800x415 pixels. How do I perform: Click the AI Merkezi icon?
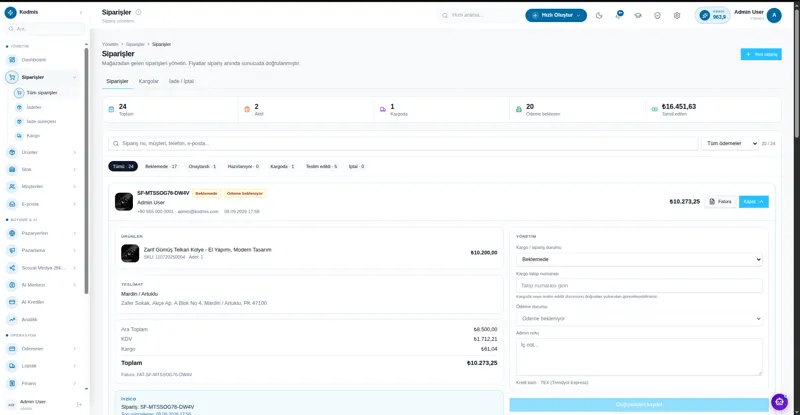pos(12,285)
